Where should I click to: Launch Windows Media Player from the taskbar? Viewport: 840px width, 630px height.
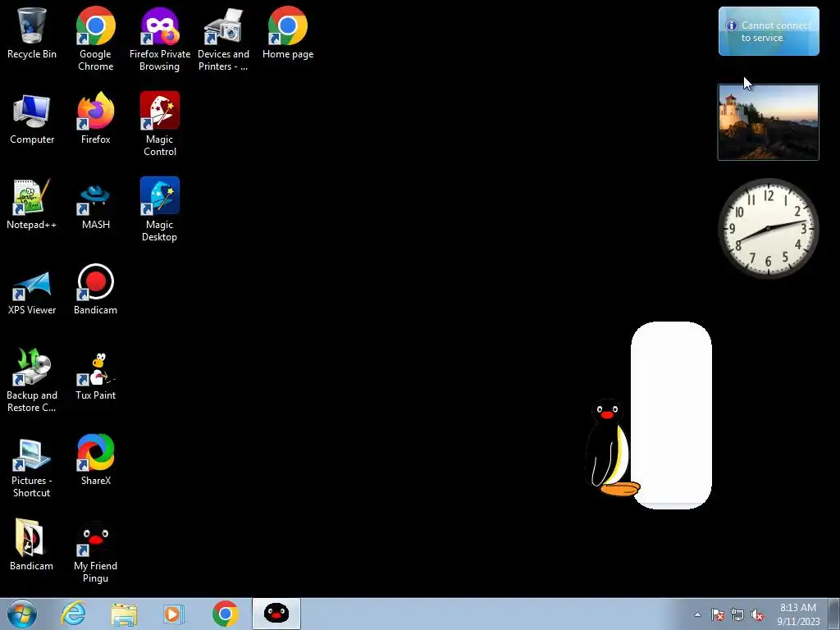pyautogui.click(x=174, y=614)
